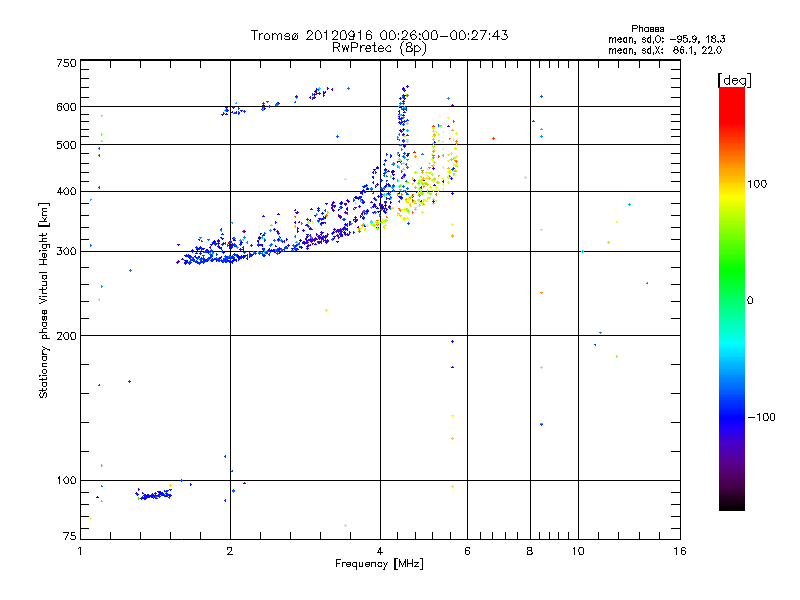Click the 'RwPretec (8p)' subtitle
This screenshot has height=600, width=800.
pos(379,48)
